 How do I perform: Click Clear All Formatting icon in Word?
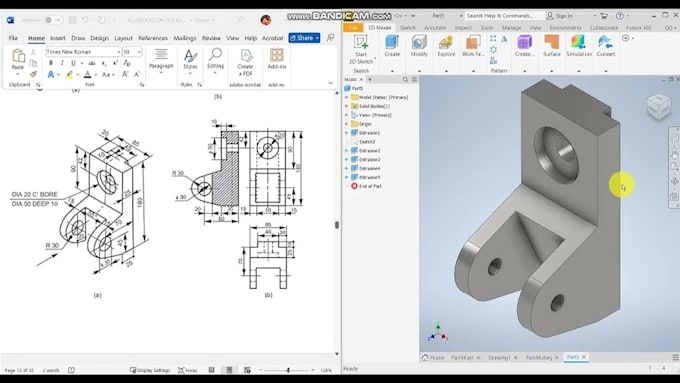click(127, 63)
